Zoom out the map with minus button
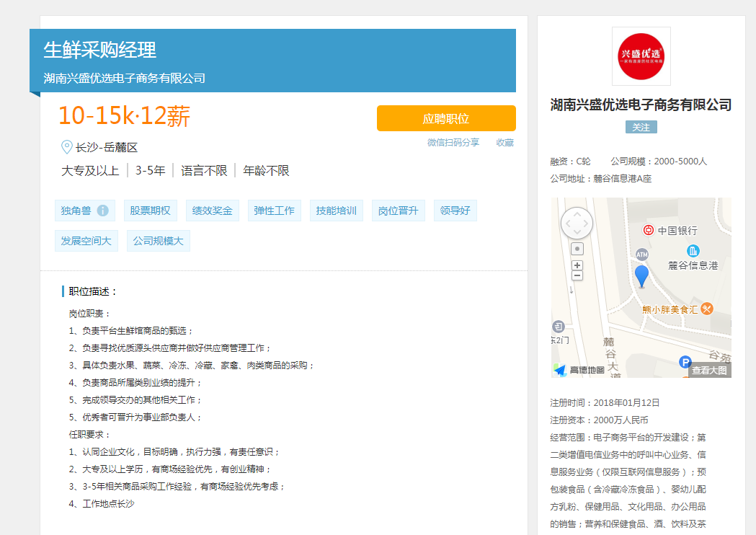This screenshot has width=756, height=535. [x=577, y=276]
